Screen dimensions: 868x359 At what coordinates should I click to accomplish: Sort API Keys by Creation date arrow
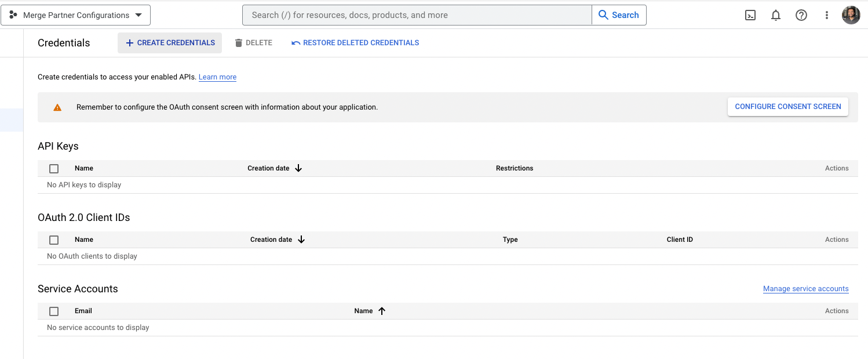(x=298, y=168)
